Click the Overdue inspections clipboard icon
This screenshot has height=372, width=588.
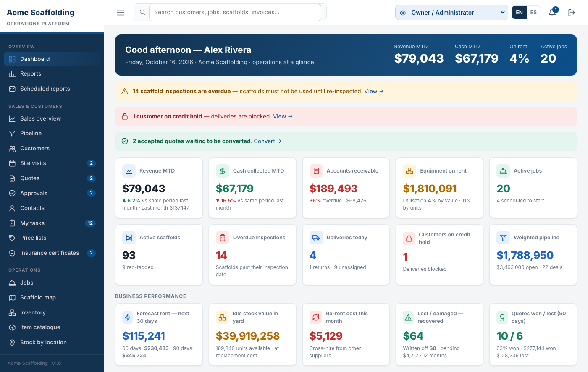[x=223, y=238]
